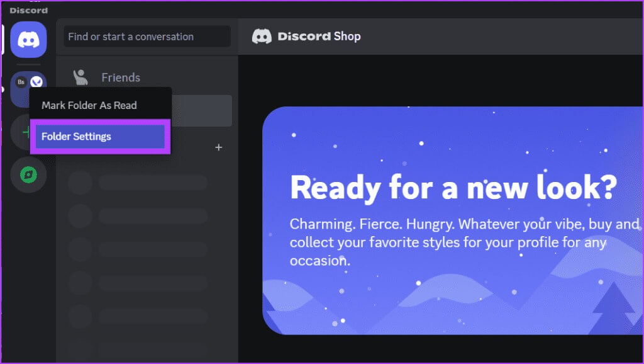
Task: Choose Folder Settings from the context menu
Action: pyautogui.click(x=100, y=137)
